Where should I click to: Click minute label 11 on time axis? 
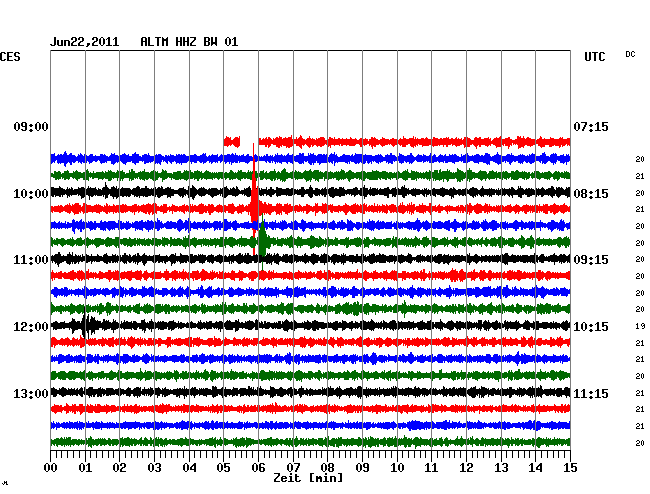[x=431, y=467]
